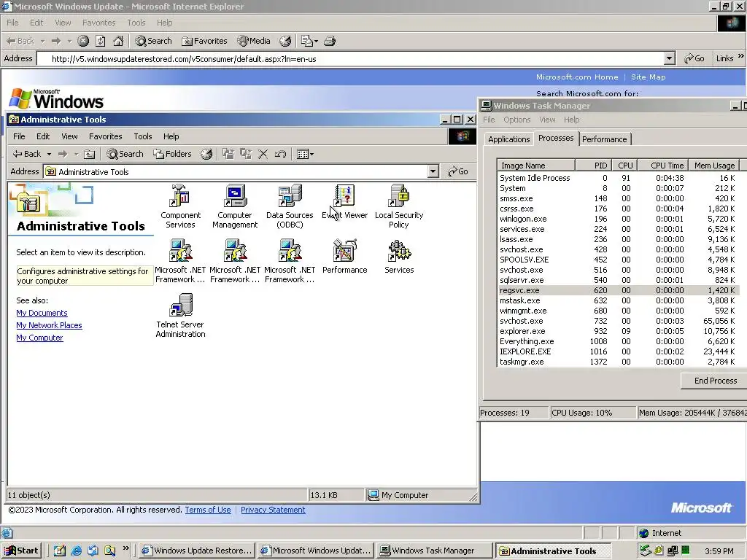Open My Network Places link
747x560 pixels.
pyautogui.click(x=49, y=325)
